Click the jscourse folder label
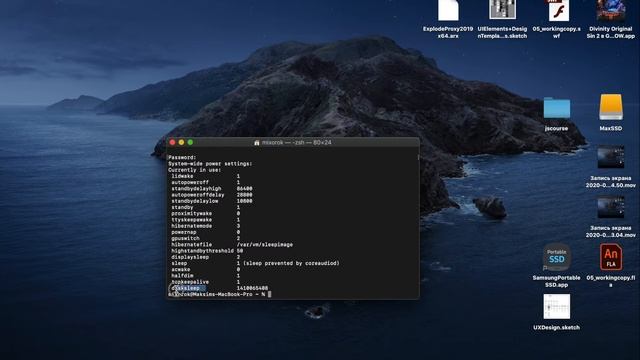 point(556,129)
